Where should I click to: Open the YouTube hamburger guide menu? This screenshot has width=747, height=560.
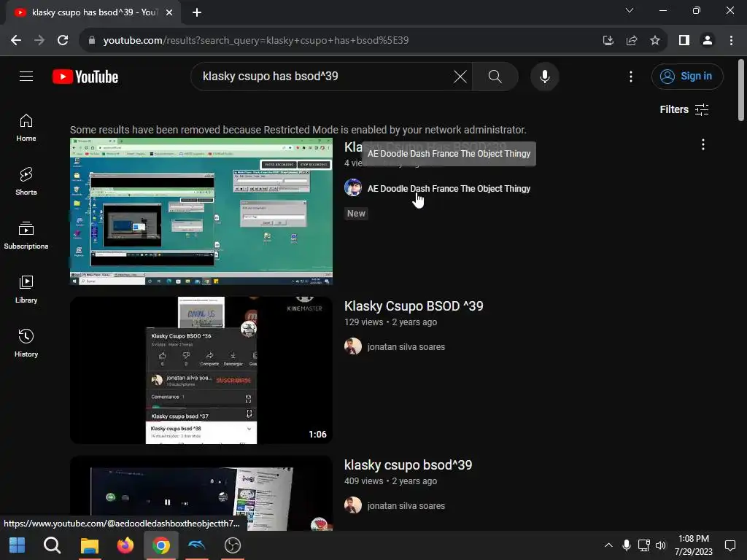pyautogui.click(x=26, y=76)
